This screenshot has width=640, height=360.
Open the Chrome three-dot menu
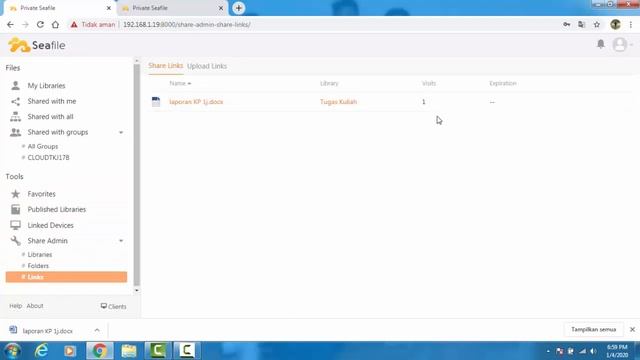click(x=631, y=24)
